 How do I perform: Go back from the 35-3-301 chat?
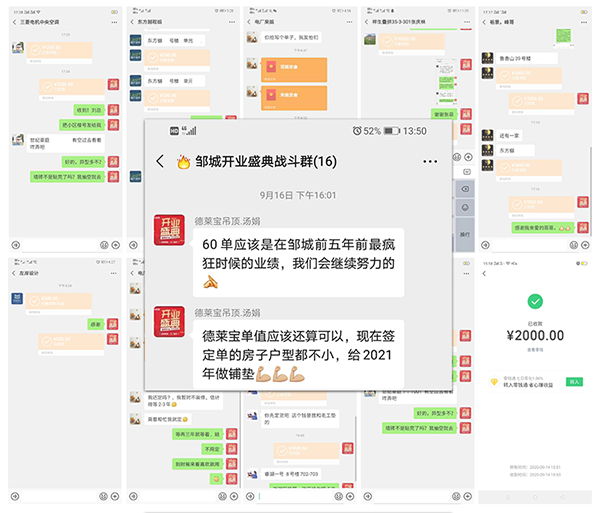367,22
